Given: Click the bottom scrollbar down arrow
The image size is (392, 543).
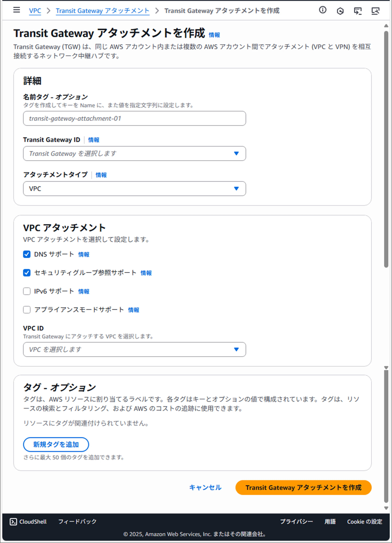Looking at the screenshot, I should tap(386, 508).
